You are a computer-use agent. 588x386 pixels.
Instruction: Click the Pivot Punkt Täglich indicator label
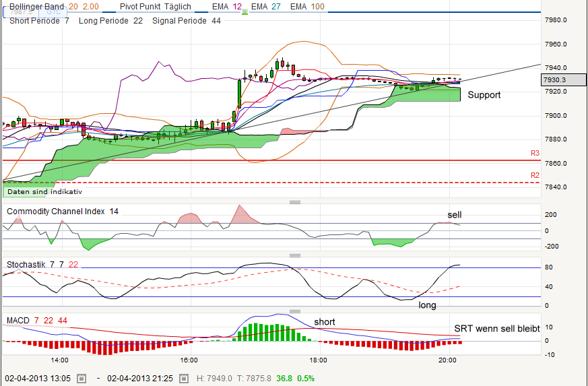pyautogui.click(x=155, y=6)
